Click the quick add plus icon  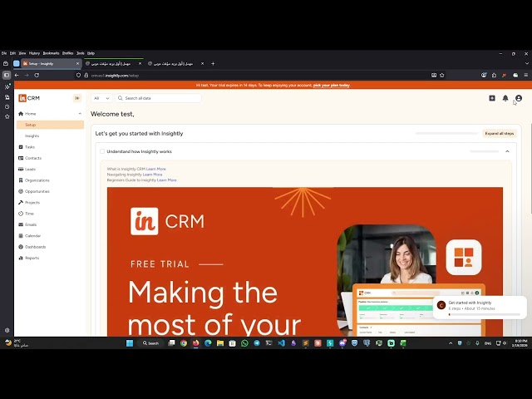pos(492,98)
